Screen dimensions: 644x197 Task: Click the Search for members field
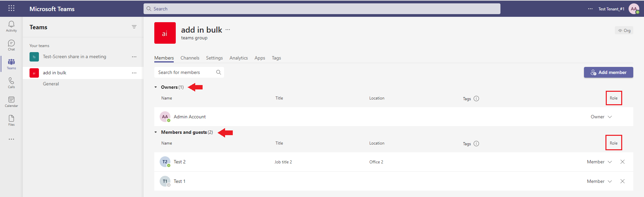coord(189,72)
